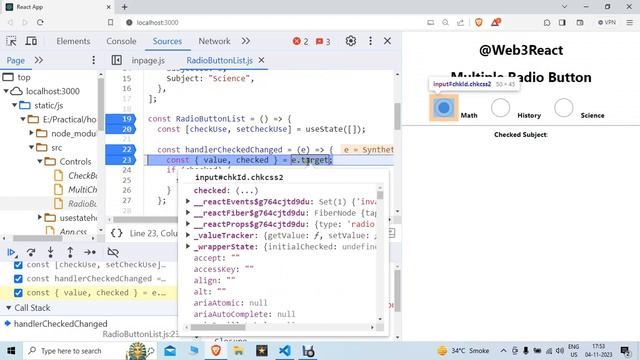Toggle breakpoint checkbox for value, checked line
The image size is (640, 360).
pos(18,293)
